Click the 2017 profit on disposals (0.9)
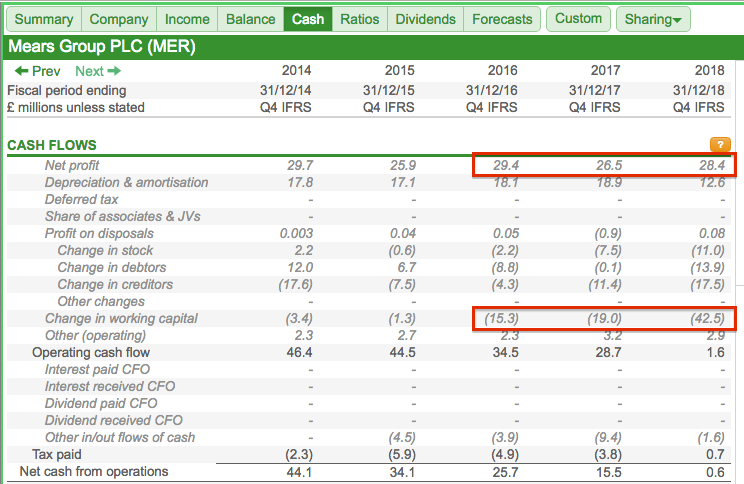The image size is (744, 484). coord(608,234)
